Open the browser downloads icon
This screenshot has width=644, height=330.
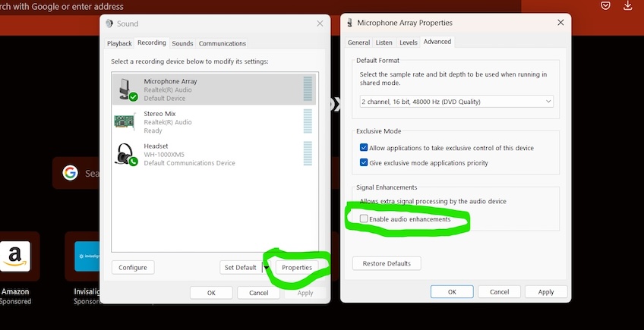coord(627,5)
